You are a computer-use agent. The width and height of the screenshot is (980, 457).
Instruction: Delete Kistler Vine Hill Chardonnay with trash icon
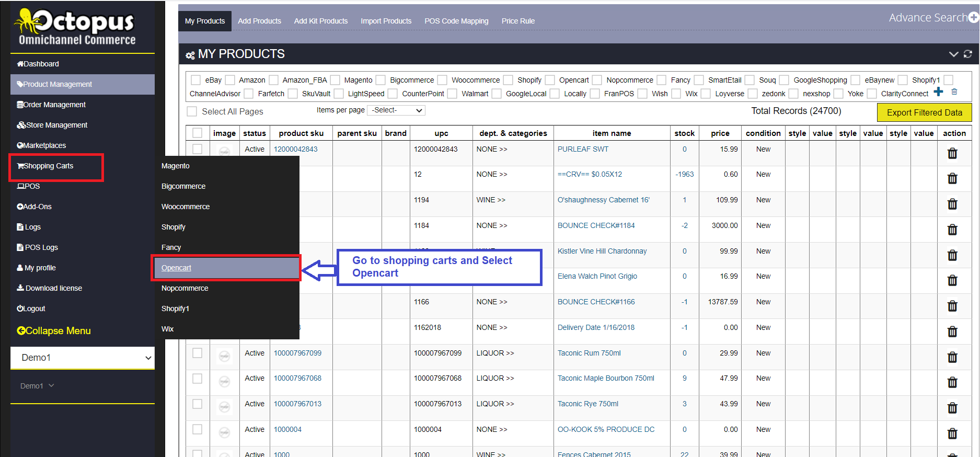tap(952, 255)
